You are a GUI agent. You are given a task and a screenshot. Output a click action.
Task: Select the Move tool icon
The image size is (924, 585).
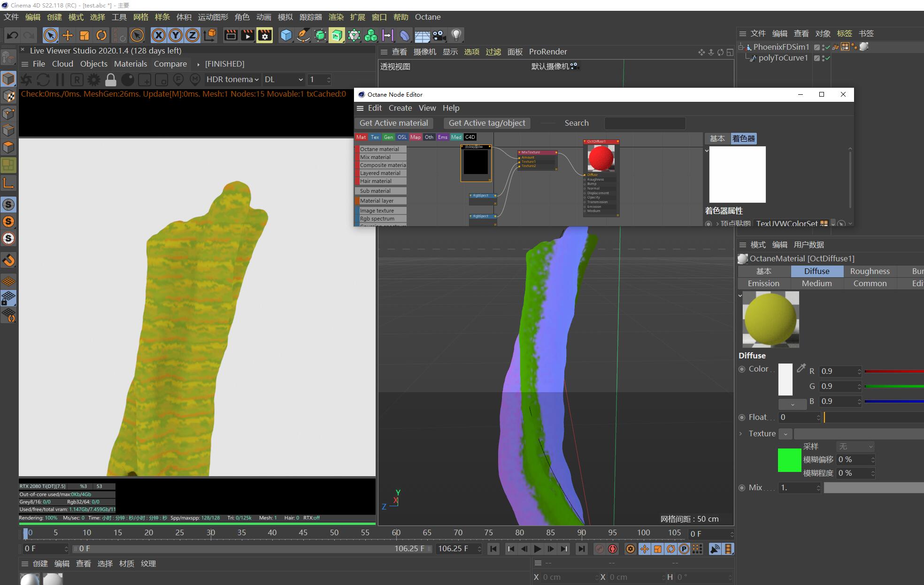point(68,35)
